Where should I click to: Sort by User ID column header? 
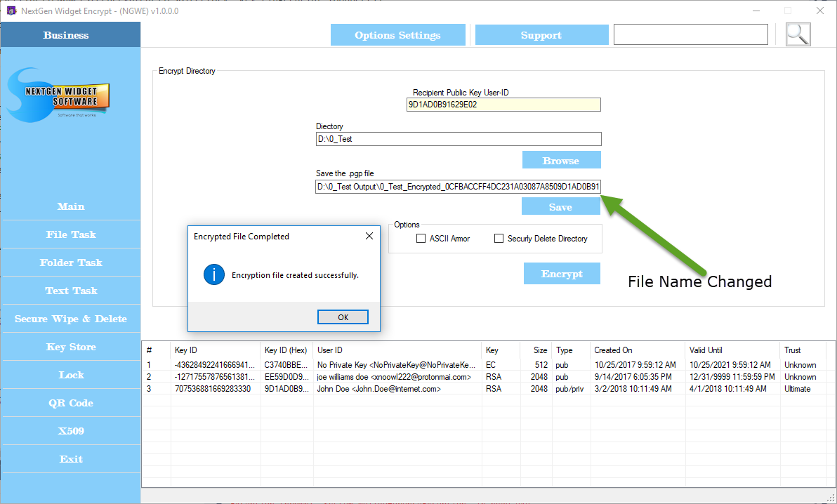397,350
